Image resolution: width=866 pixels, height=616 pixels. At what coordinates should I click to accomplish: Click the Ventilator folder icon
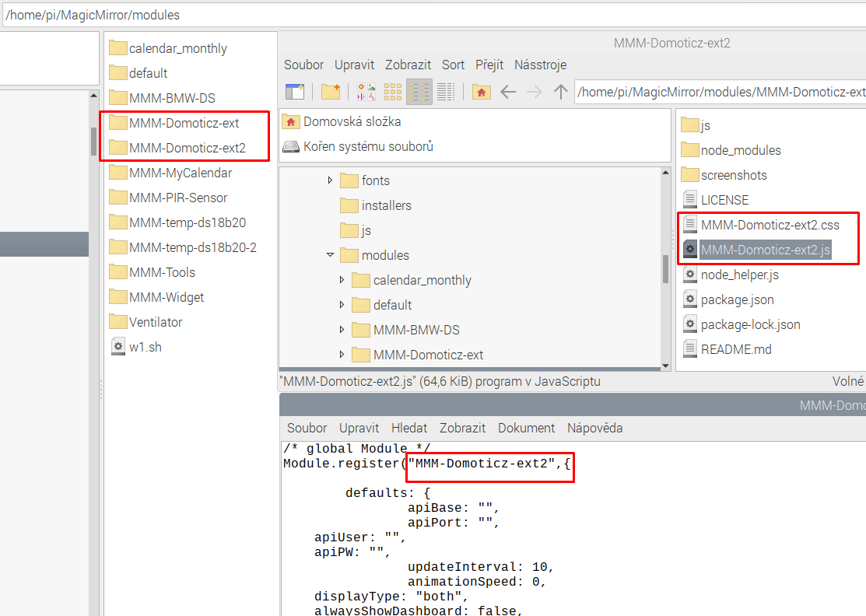[117, 321]
